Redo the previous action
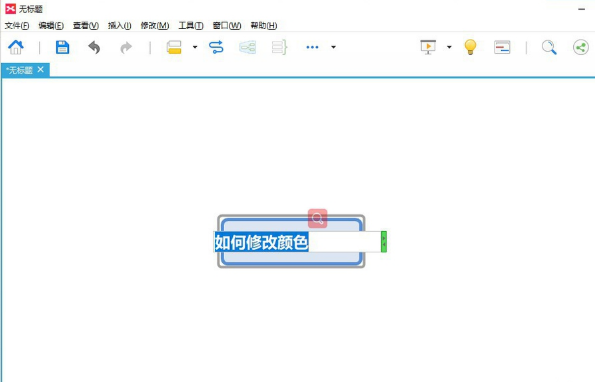 point(126,47)
